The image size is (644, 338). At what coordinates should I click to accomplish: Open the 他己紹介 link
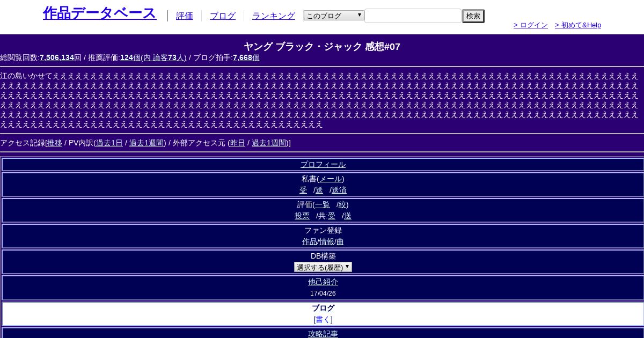(x=323, y=282)
